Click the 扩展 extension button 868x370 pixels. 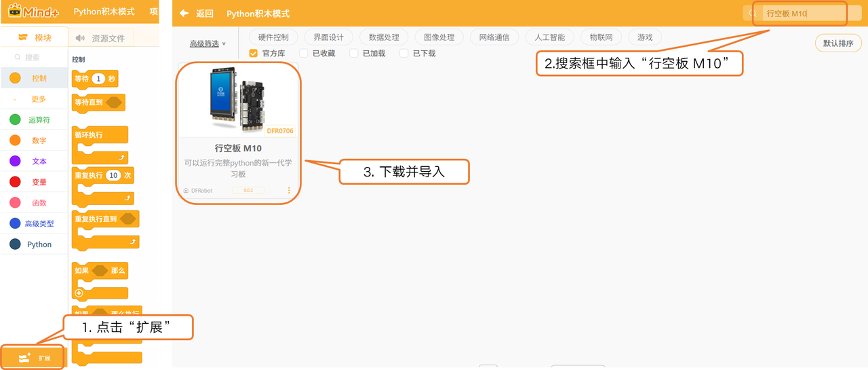pos(34,357)
